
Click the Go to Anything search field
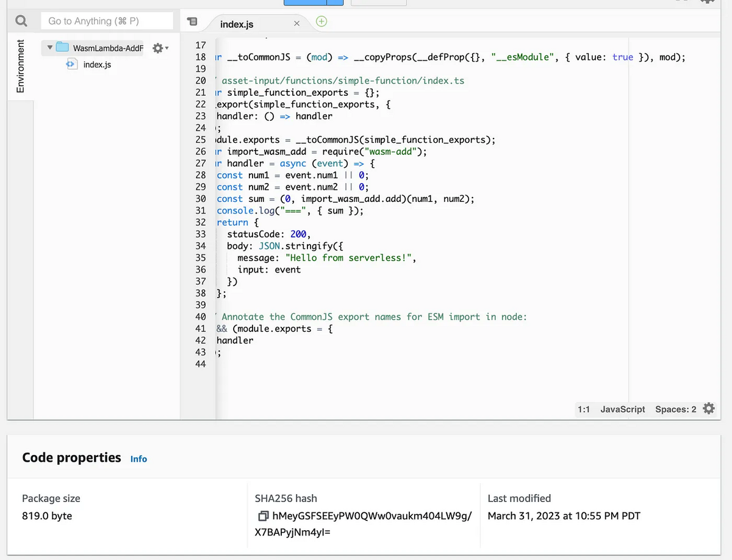point(107,20)
